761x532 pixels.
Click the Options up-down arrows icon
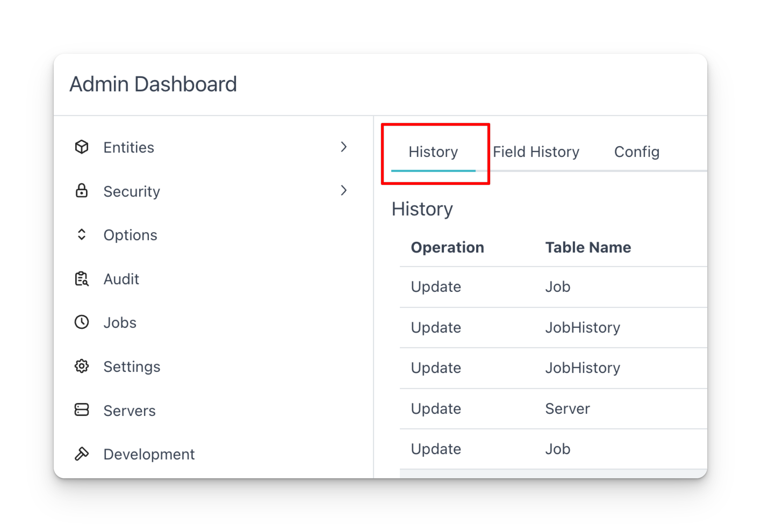pos(81,235)
